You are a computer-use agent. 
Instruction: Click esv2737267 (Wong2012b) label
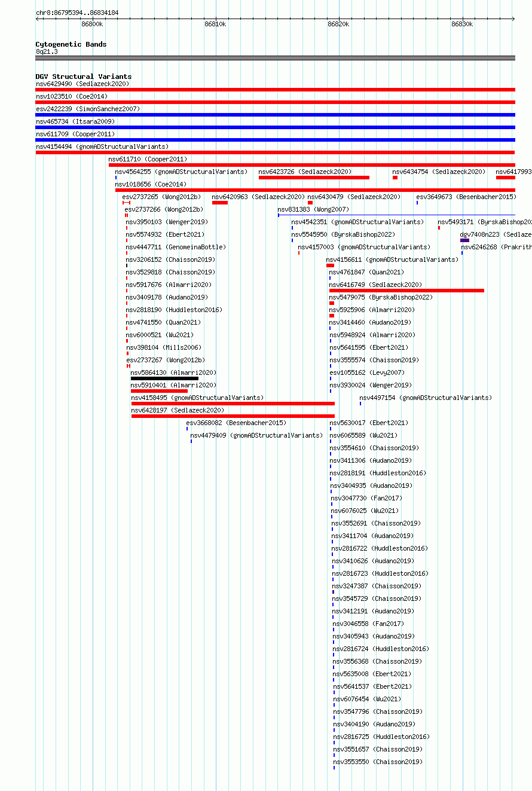click(166, 361)
